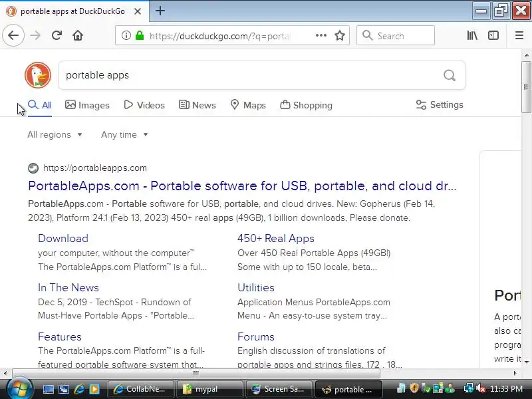Expand the All regions dropdown
The width and height of the screenshot is (532, 399).
point(55,135)
